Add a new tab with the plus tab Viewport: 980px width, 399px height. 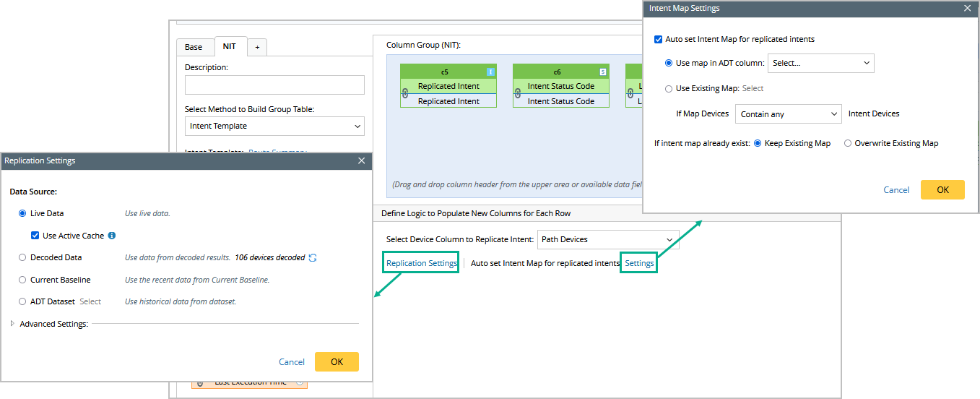(x=257, y=47)
